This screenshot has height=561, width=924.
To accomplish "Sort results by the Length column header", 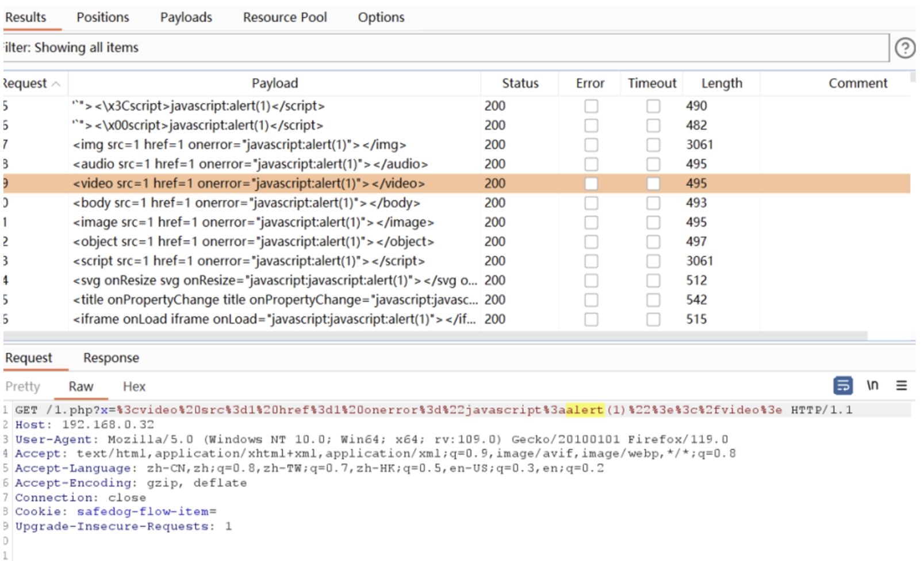I will (722, 83).
